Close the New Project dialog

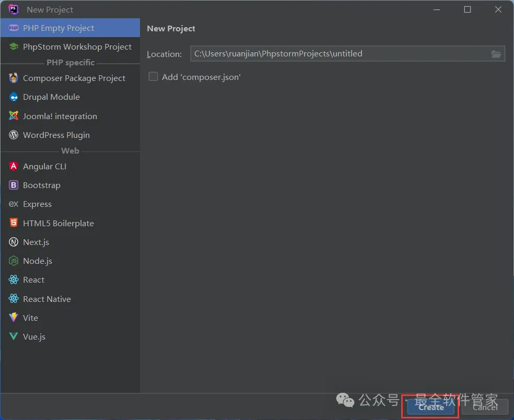pyautogui.click(x=498, y=9)
